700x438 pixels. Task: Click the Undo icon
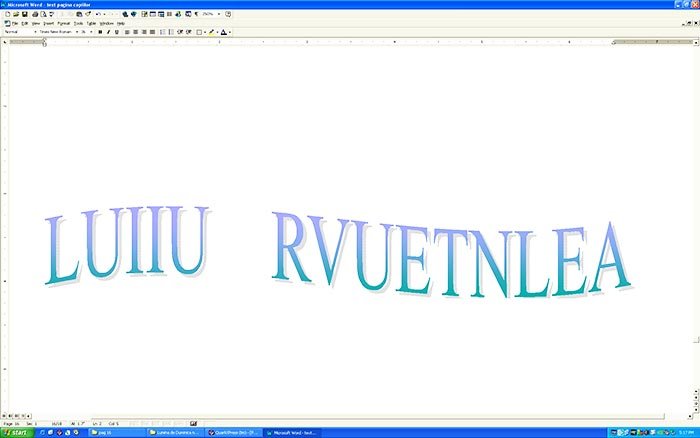point(97,15)
